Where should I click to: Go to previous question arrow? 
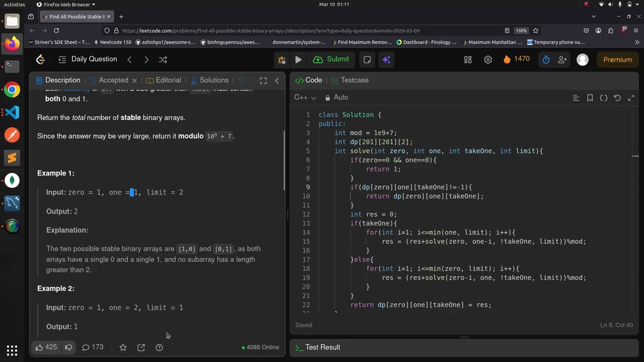[129, 59]
